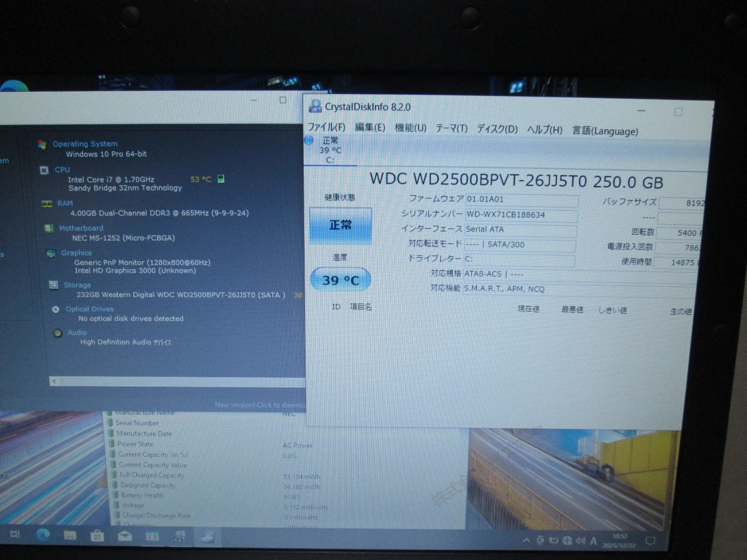The image size is (747, 560).
Task: Open File Explorer from the taskbar
Action: 70,535
